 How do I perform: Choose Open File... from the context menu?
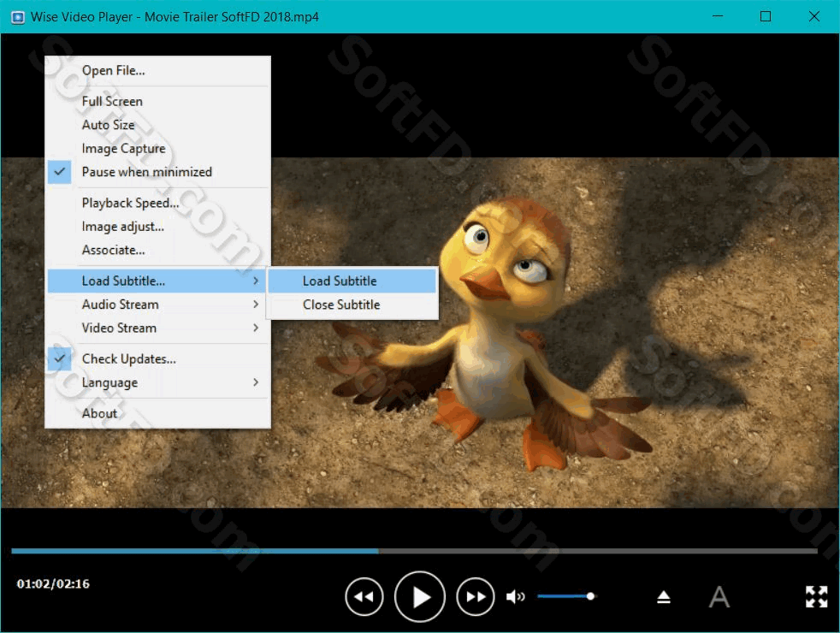pos(158,71)
